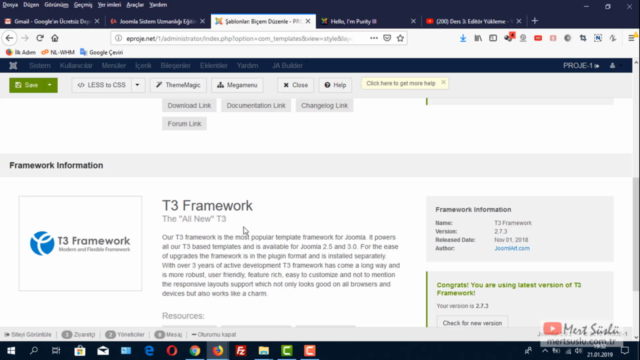Click the Help toolbar button
Viewport: 640px width, 360px height.
335,85
